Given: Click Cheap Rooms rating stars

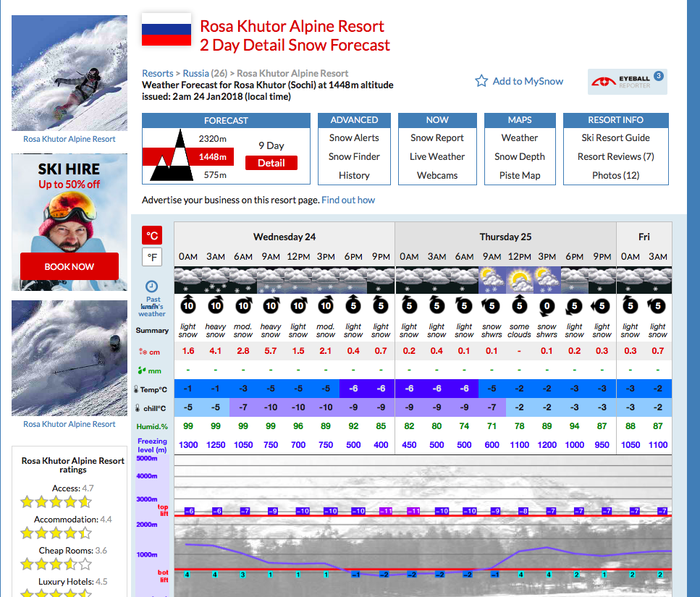Looking at the screenshot, I should [x=56, y=564].
